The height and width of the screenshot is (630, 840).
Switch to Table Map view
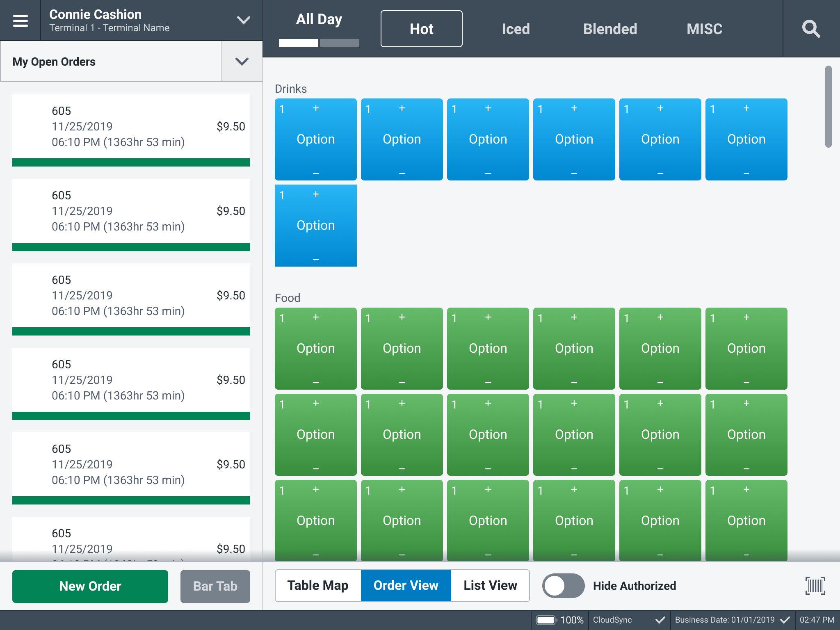click(318, 586)
